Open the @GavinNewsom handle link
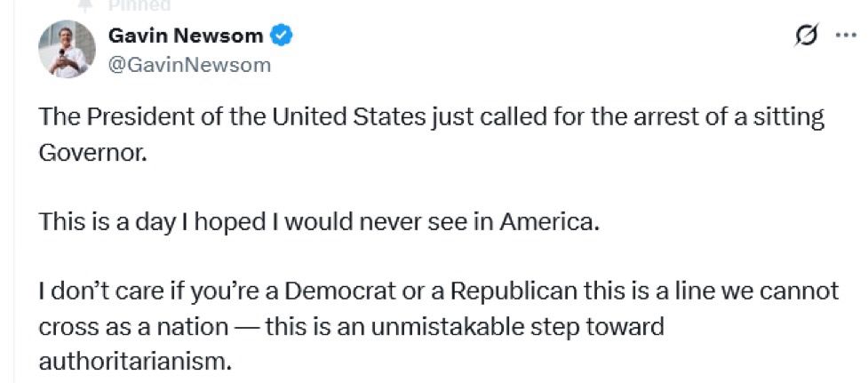The image size is (868, 383). 188,65
